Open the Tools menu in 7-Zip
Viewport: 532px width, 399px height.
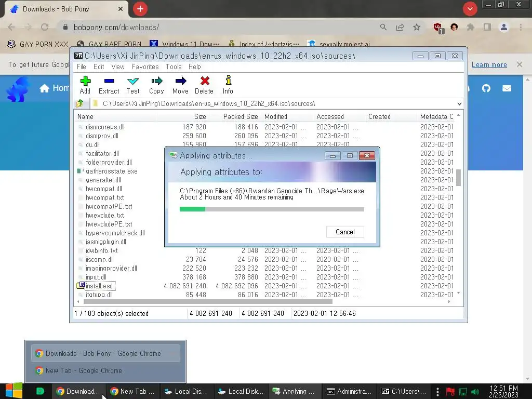point(174,67)
